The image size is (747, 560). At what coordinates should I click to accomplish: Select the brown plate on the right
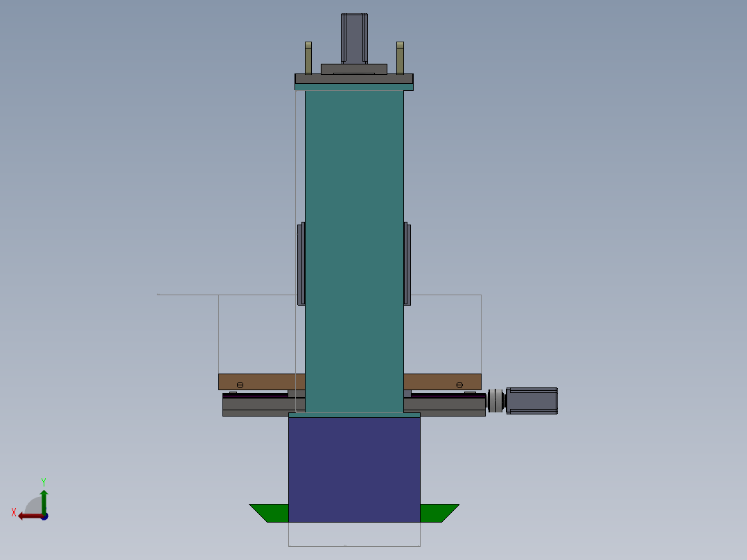pos(442,382)
